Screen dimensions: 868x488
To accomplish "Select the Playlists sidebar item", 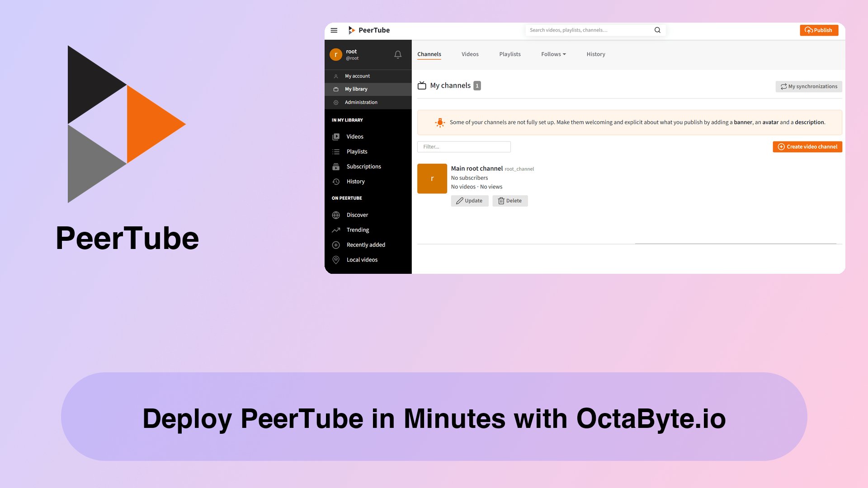I will click(357, 151).
